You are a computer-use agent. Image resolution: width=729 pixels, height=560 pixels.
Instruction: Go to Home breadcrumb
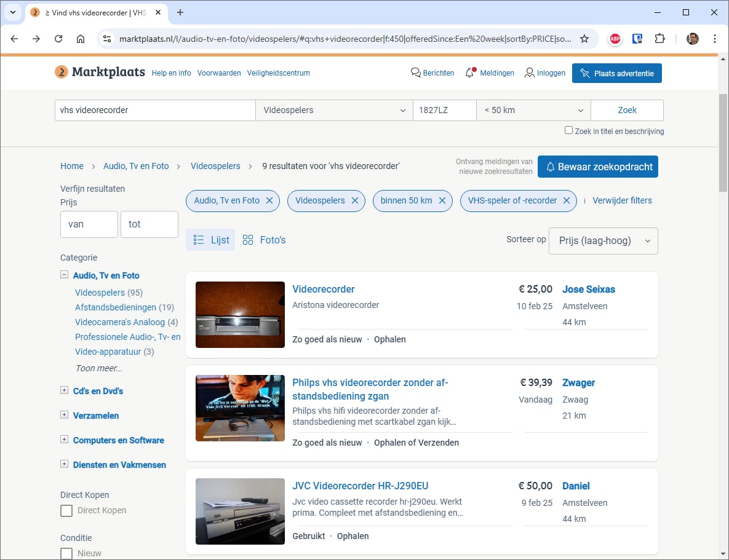[72, 166]
